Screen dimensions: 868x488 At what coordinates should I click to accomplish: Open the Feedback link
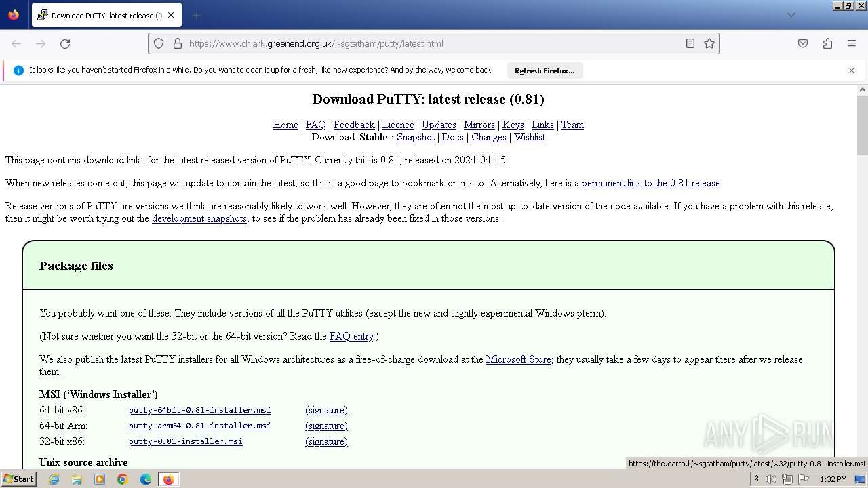(354, 125)
